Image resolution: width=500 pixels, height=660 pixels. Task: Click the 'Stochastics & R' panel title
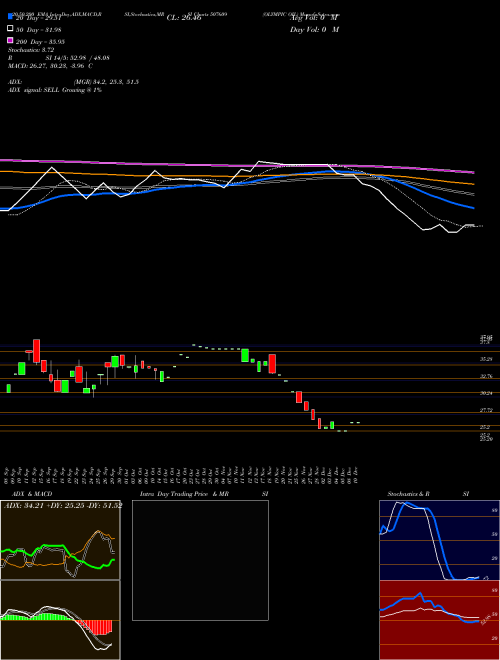[409, 494]
